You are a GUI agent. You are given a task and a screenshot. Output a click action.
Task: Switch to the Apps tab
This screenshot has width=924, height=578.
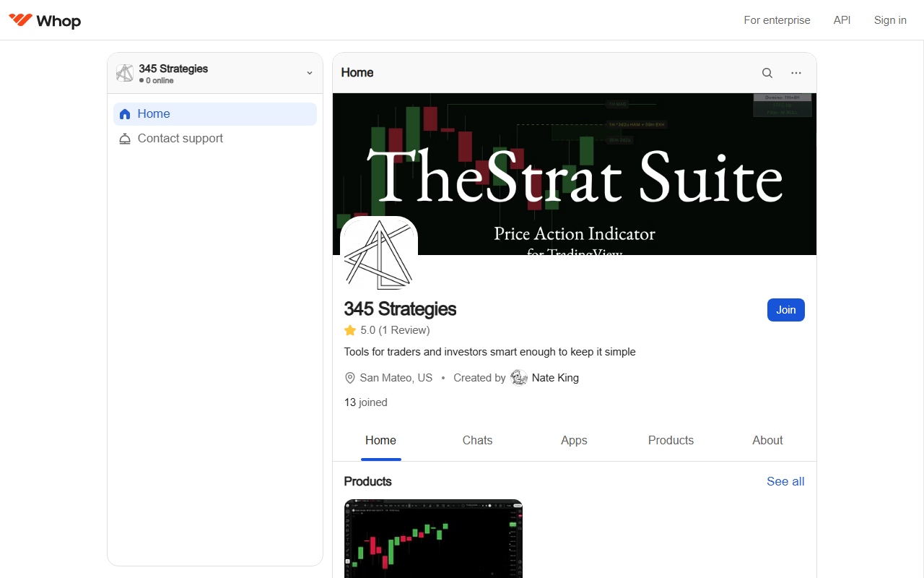coord(574,441)
